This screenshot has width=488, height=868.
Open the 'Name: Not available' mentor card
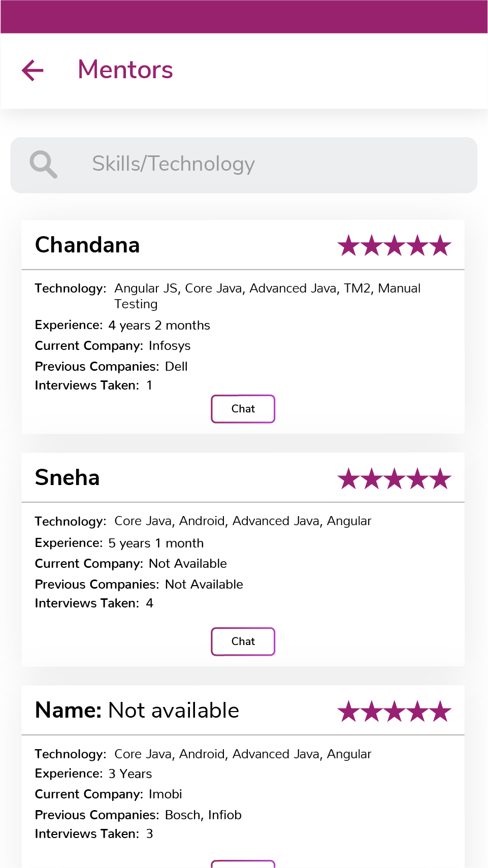pos(137,711)
